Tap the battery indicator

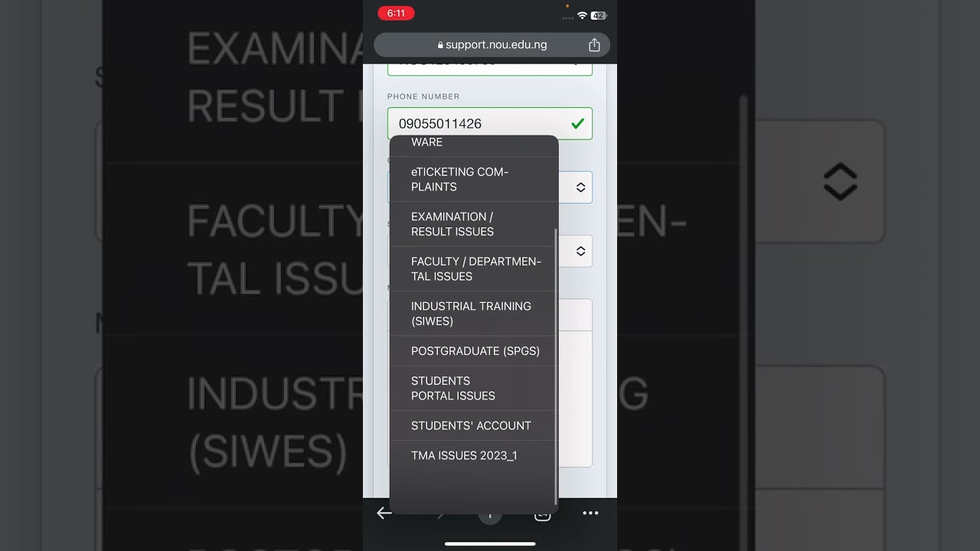[x=599, y=15]
